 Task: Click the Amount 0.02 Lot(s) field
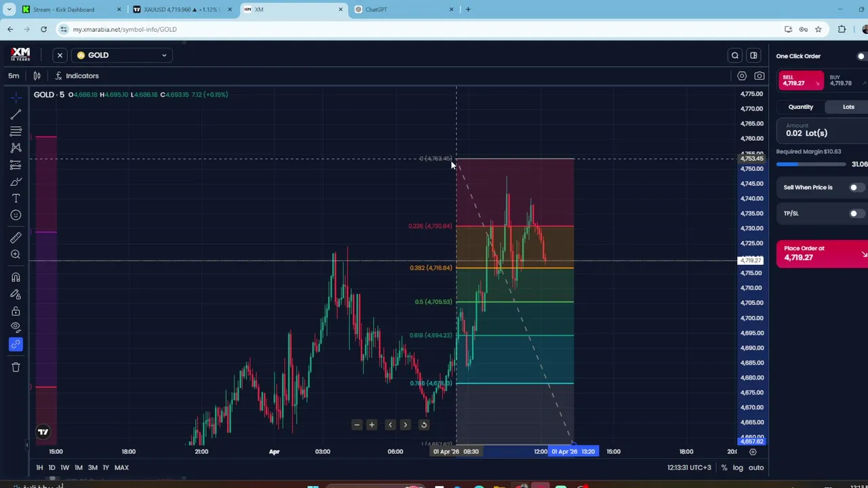822,130
